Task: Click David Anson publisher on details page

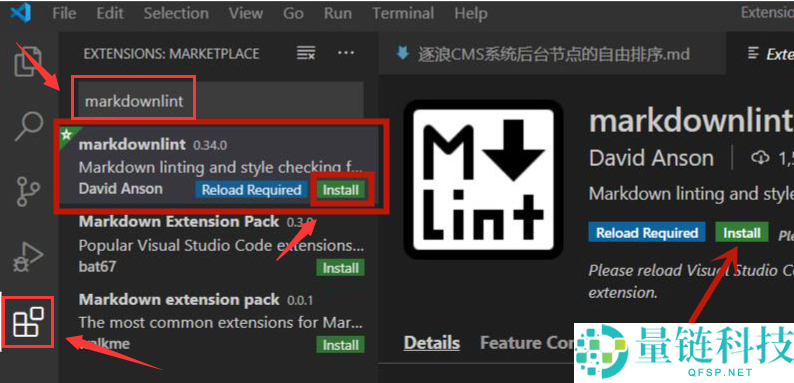Action: click(x=651, y=159)
